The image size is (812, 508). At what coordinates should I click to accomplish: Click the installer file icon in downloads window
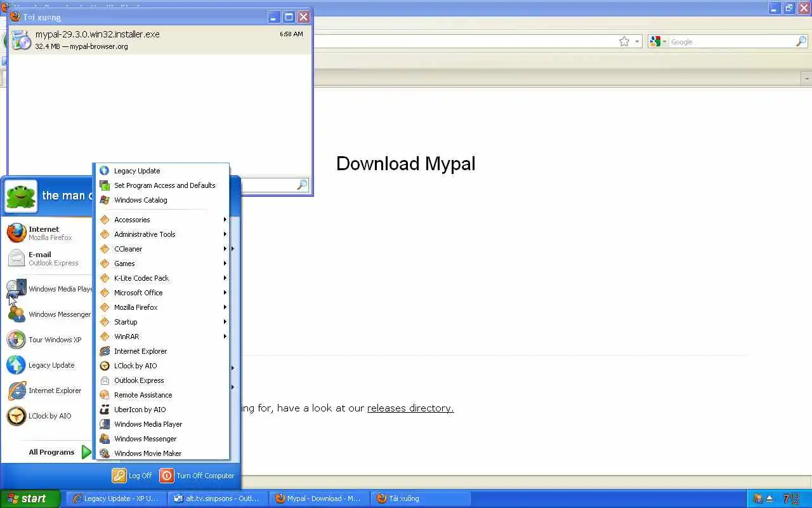pos(21,40)
